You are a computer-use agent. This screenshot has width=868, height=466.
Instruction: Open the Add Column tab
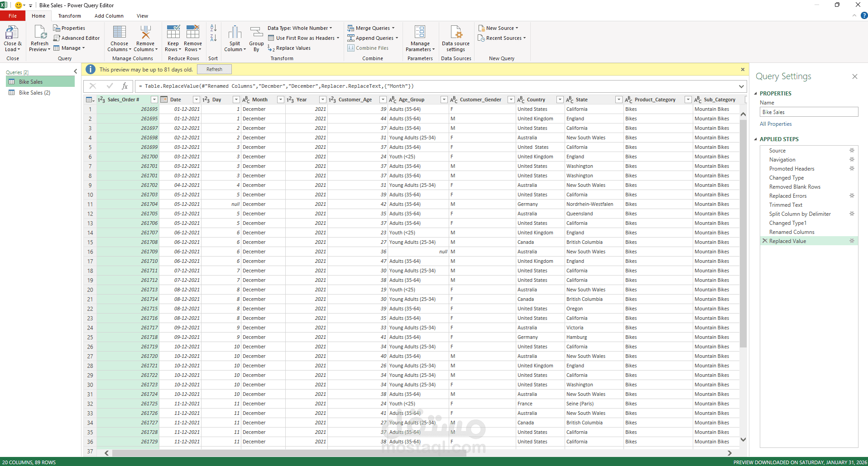tap(109, 16)
